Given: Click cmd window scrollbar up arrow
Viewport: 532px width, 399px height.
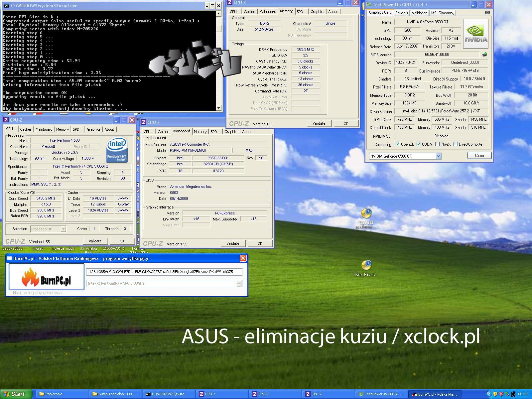Looking at the screenshot, I should click(218, 14).
